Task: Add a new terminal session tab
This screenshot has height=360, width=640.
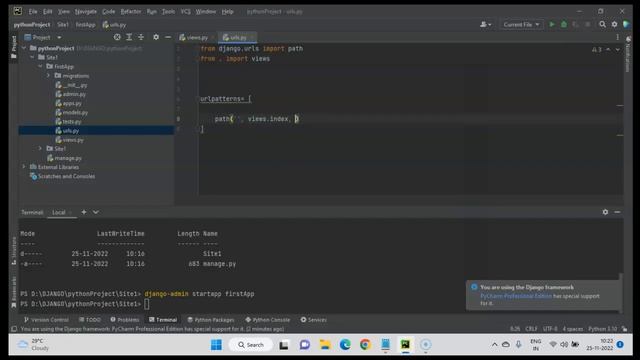Action: point(84,212)
